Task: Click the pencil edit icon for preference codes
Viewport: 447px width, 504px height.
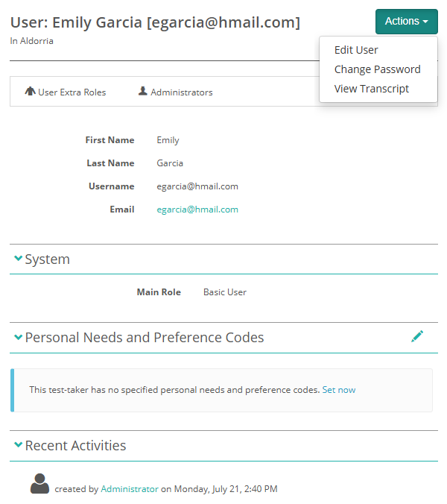Action: click(417, 336)
